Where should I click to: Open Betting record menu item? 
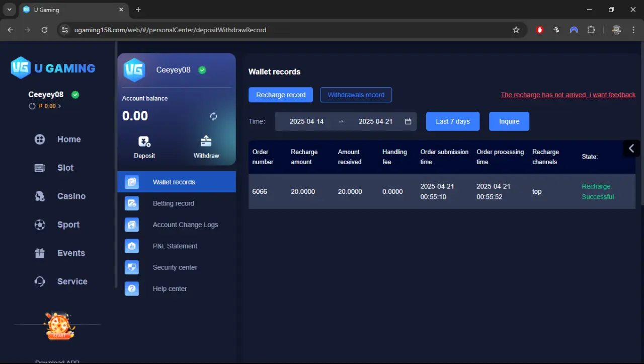tap(177, 203)
